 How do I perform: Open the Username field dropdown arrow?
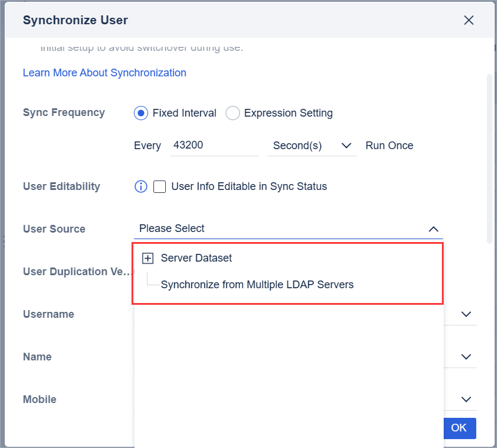pyautogui.click(x=466, y=314)
